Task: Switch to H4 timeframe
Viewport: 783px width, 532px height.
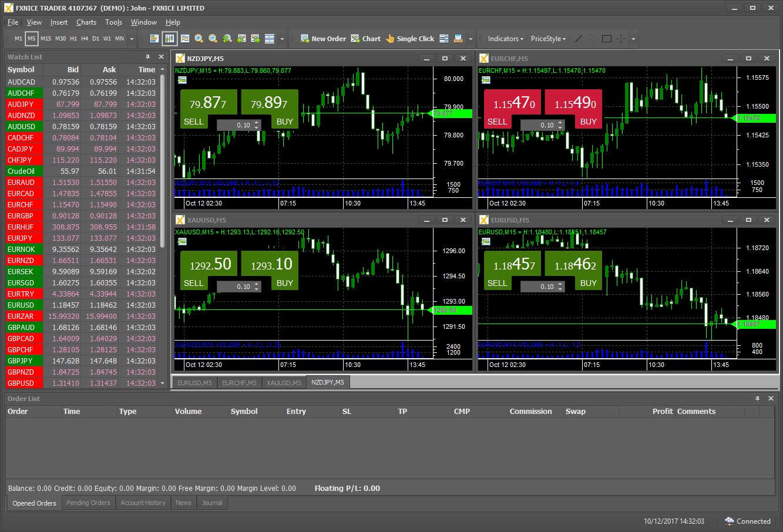Action: 85,39
